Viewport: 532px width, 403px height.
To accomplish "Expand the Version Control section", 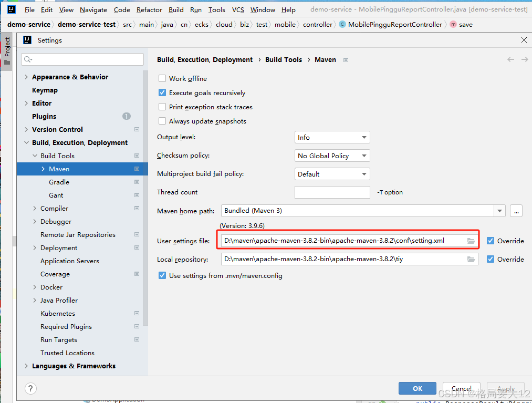I will coord(26,129).
